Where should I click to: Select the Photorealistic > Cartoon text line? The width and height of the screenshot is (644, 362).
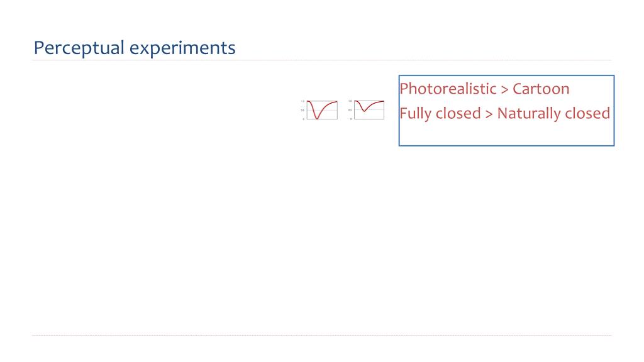tap(484, 89)
